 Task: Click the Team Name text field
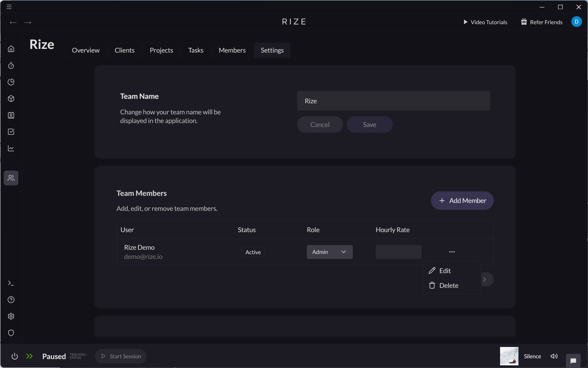pyautogui.click(x=393, y=101)
